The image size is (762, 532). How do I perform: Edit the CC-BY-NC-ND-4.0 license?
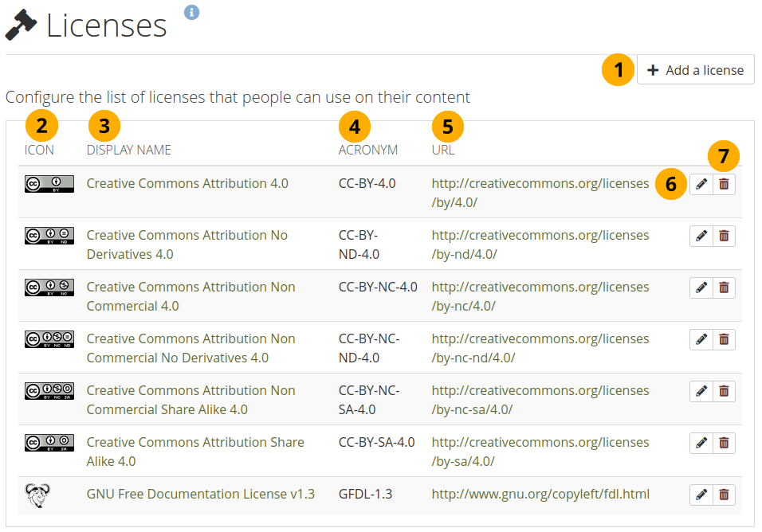coord(701,339)
